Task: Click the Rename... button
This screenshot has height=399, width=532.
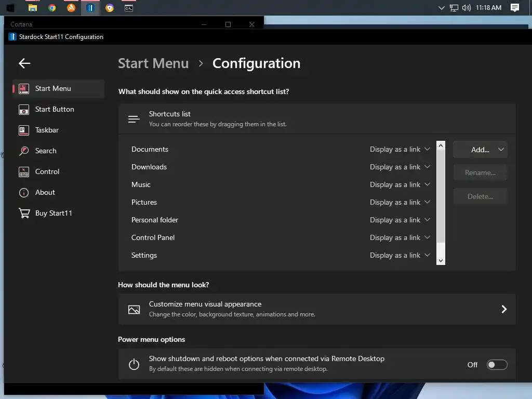Action: (480, 172)
